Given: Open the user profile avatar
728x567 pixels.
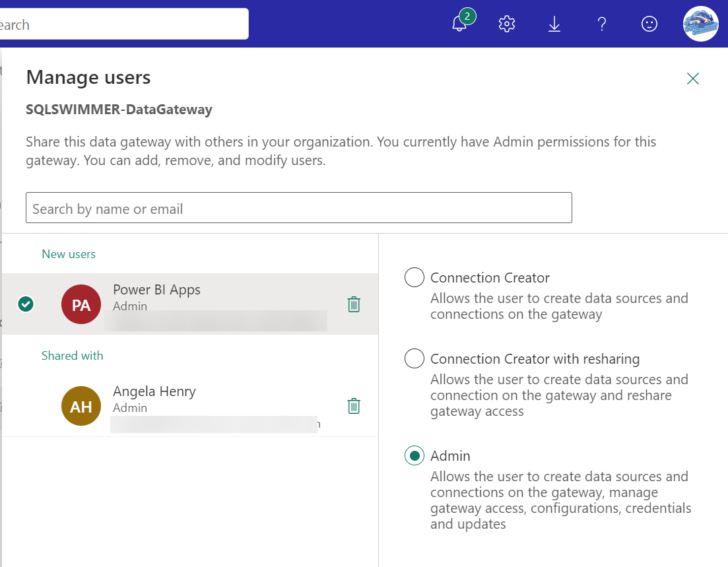Looking at the screenshot, I should point(700,24).
